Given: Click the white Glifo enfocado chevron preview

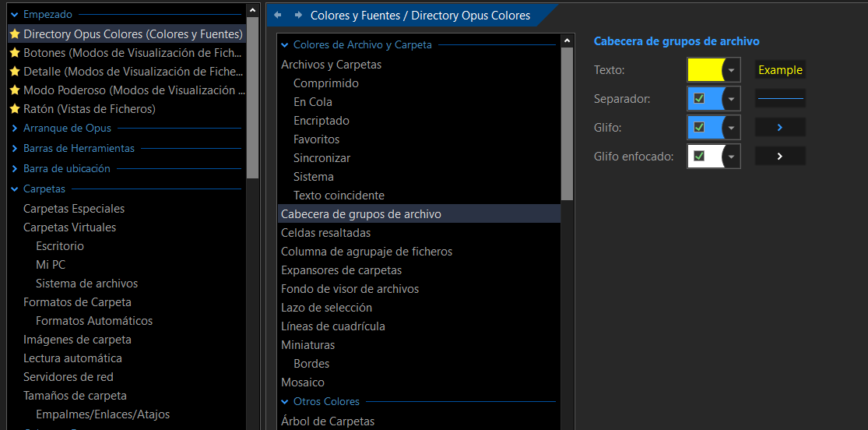Looking at the screenshot, I should click(x=780, y=157).
